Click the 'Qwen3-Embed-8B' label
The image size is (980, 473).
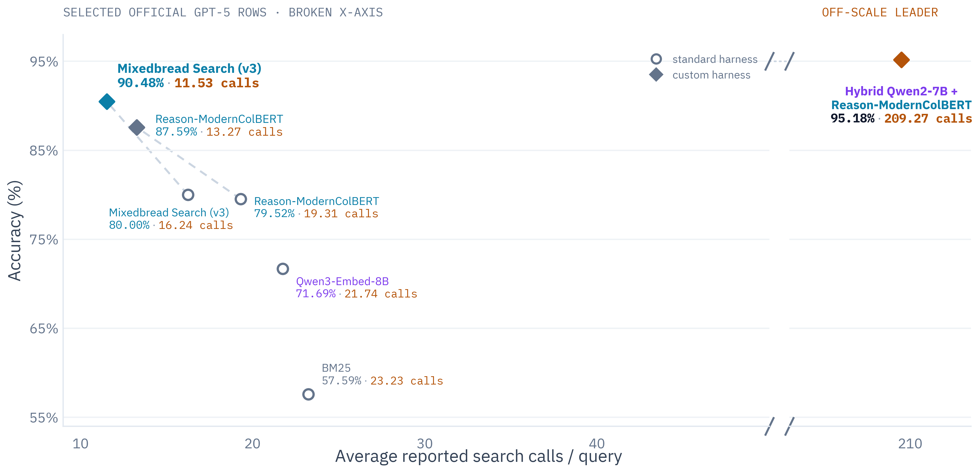coord(342,281)
